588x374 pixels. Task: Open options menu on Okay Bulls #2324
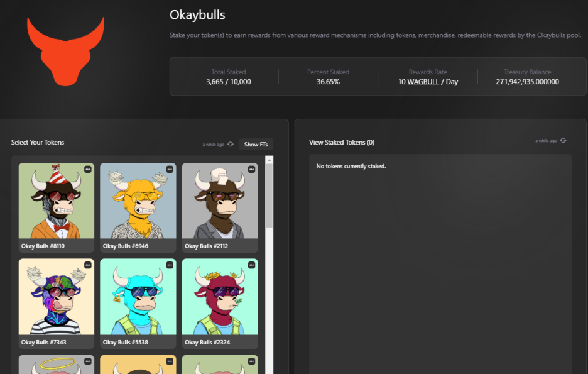[x=252, y=265]
